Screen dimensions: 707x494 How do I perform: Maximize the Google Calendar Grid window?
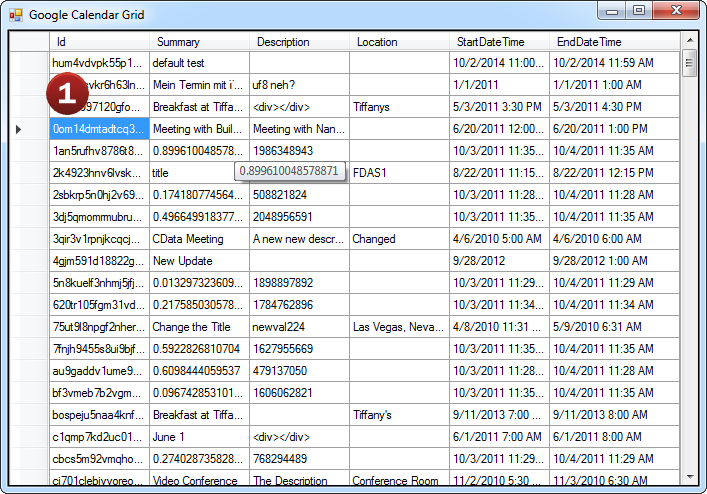tap(639, 11)
